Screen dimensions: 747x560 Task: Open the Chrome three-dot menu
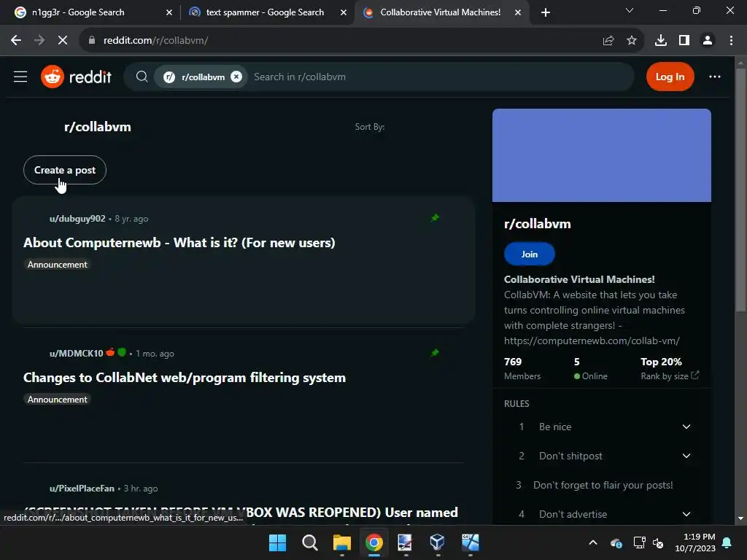[x=731, y=41]
